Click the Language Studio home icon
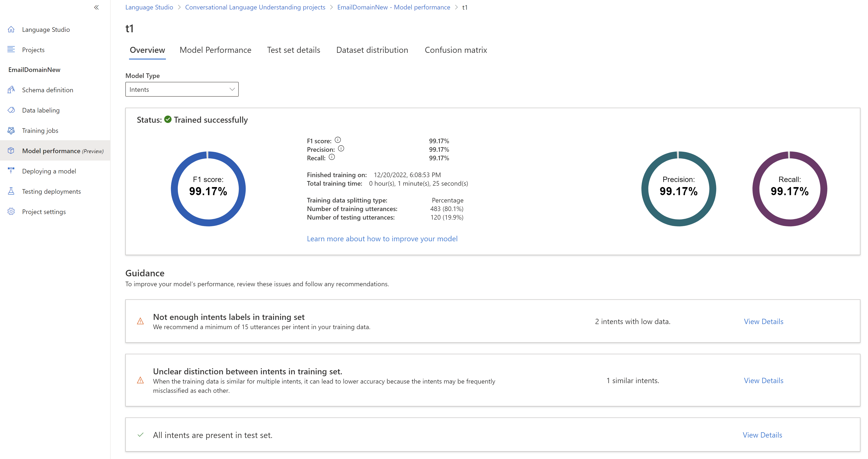Image resolution: width=868 pixels, height=459 pixels. point(11,29)
